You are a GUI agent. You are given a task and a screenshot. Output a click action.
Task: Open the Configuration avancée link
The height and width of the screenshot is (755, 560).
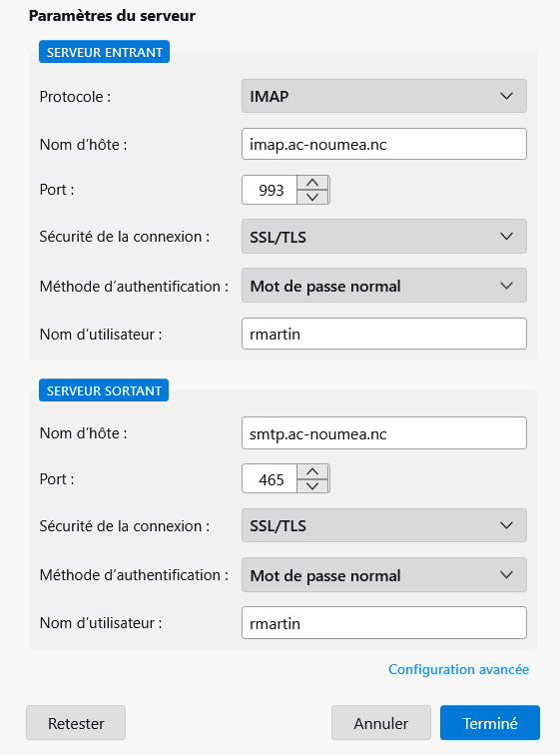pyautogui.click(x=458, y=669)
